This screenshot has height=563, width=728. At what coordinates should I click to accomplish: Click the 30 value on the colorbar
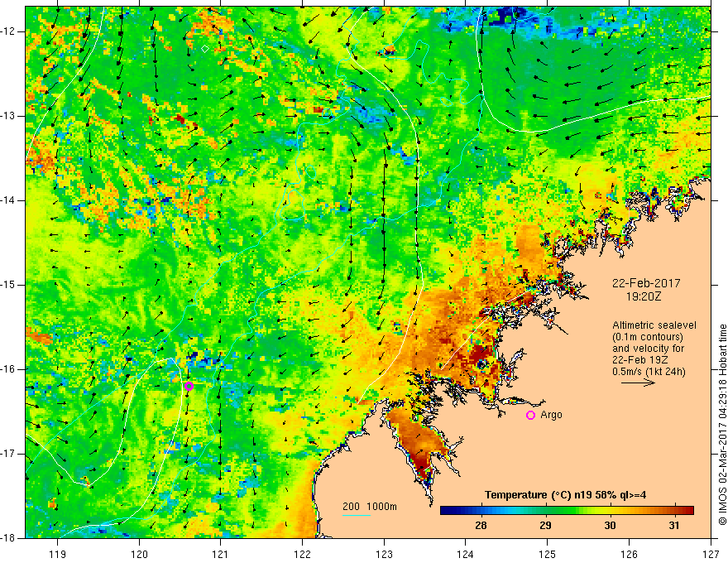point(610,526)
